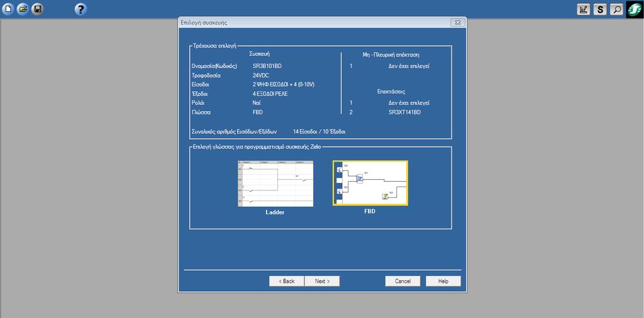Click the inputs value with (0-10V)

point(284,84)
